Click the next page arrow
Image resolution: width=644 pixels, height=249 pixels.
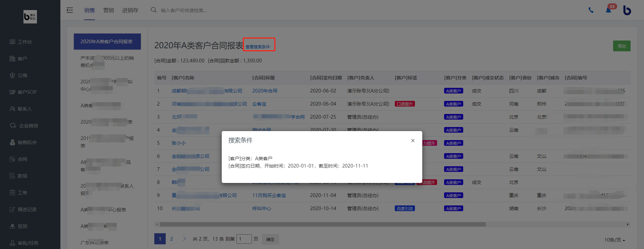[x=184, y=239]
